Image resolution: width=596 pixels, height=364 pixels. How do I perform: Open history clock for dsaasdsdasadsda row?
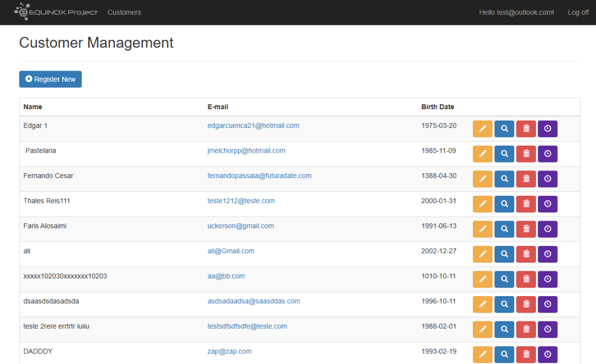coord(547,304)
